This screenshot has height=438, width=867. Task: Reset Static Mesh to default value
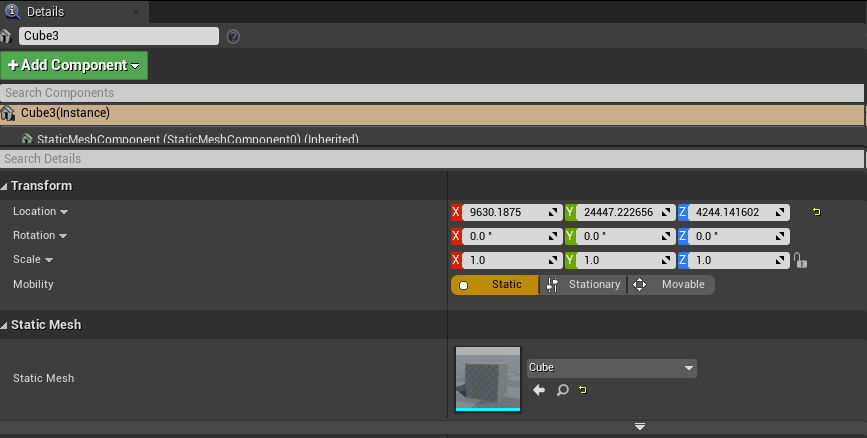click(x=582, y=390)
